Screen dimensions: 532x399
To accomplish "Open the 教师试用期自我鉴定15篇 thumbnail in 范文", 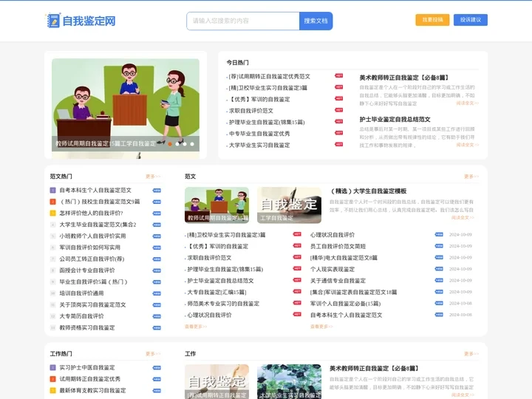I will coord(216,205).
